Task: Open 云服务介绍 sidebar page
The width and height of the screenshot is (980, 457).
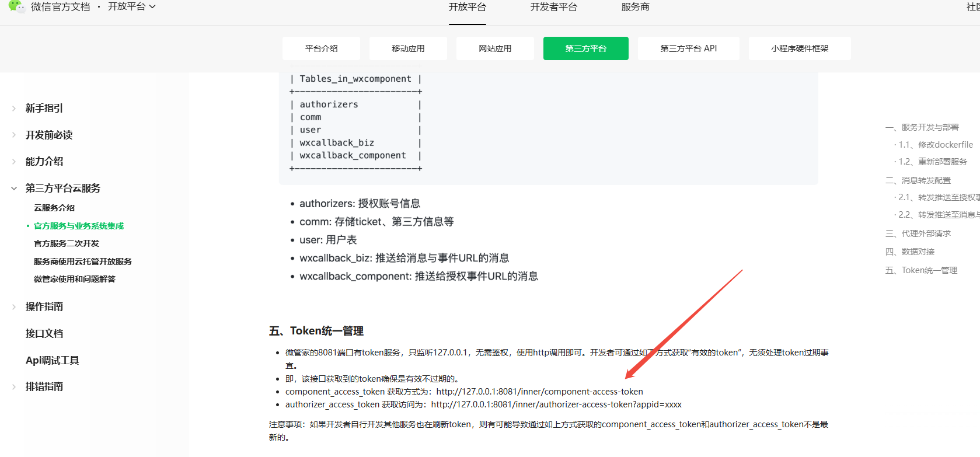Action: [54, 208]
